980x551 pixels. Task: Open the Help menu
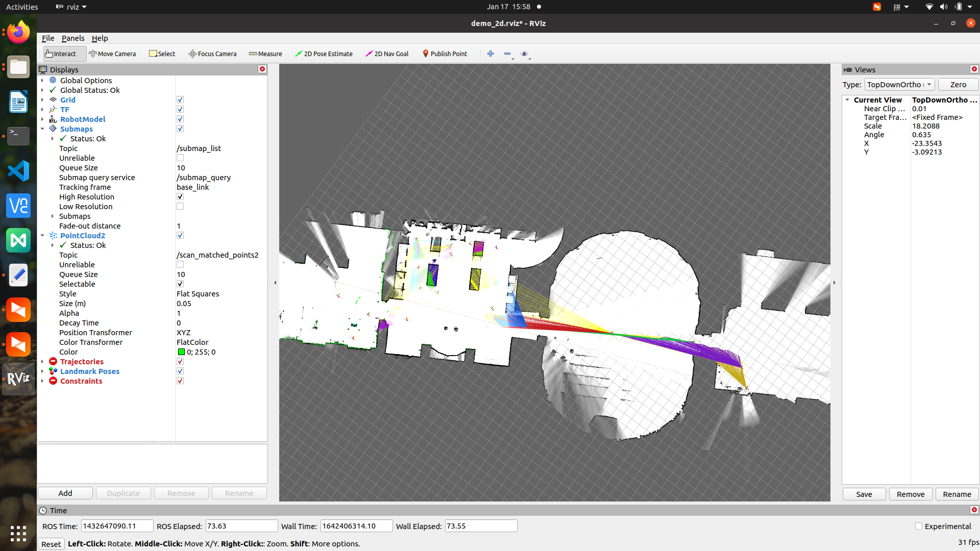point(100,38)
